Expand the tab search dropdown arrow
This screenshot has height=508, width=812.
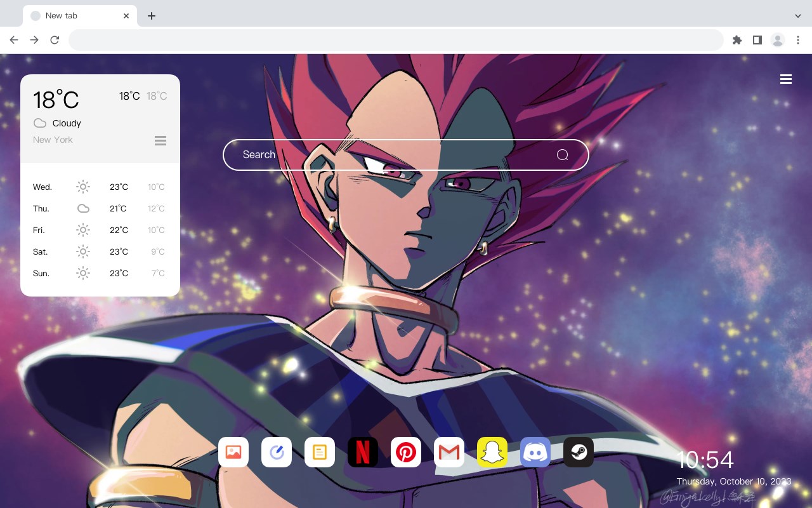pos(798,16)
